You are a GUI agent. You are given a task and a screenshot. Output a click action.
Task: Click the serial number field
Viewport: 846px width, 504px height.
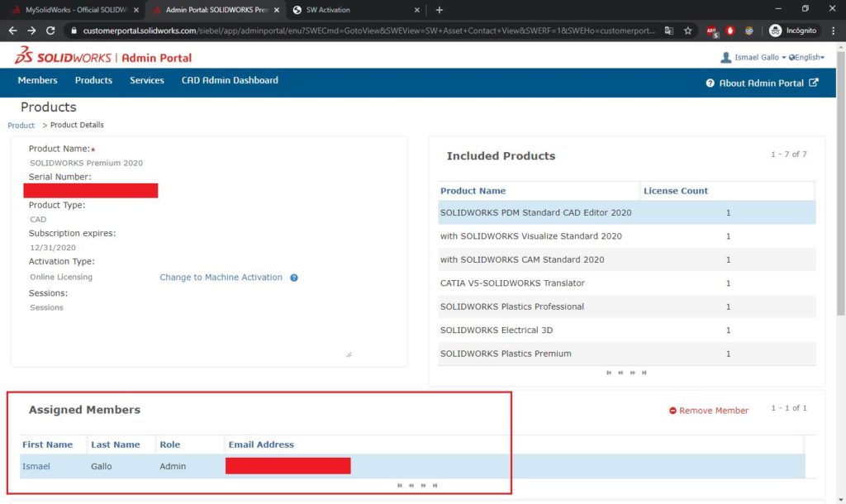click(x=91, y=191)
